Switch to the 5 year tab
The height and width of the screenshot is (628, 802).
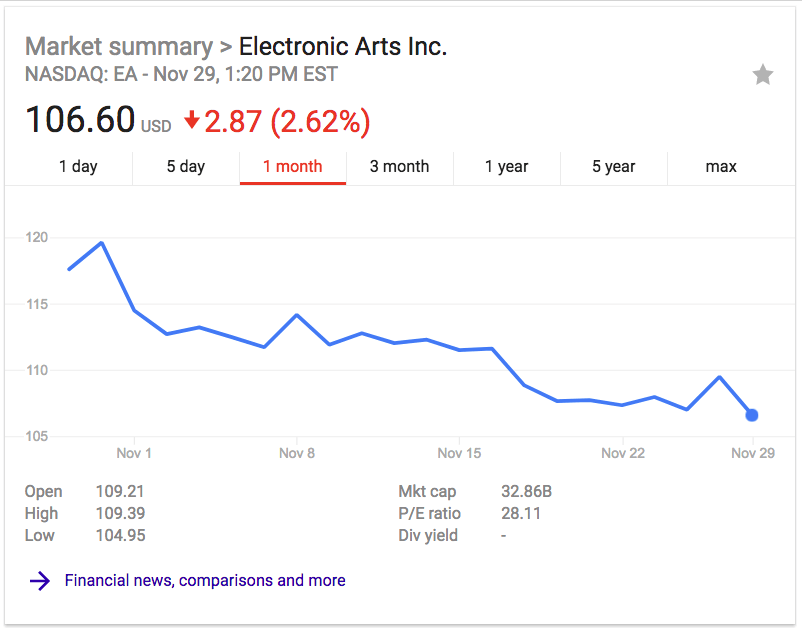pos(614,167)
